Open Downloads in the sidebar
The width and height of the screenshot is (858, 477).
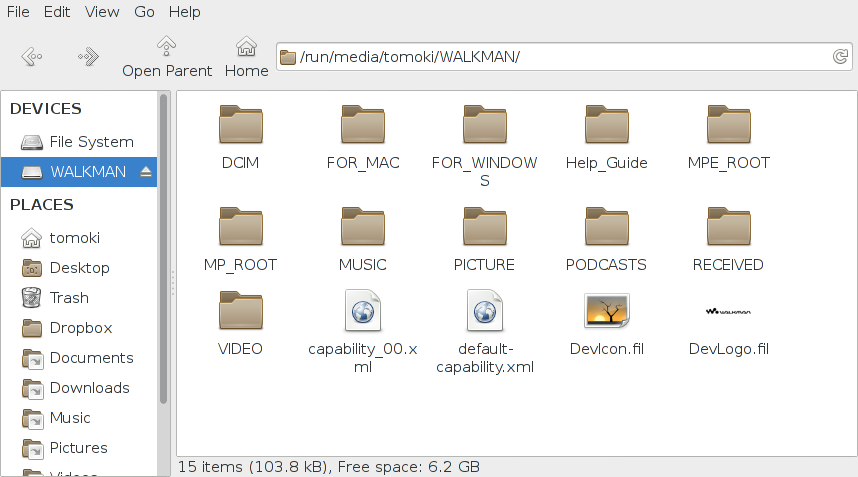coord(79,388)
